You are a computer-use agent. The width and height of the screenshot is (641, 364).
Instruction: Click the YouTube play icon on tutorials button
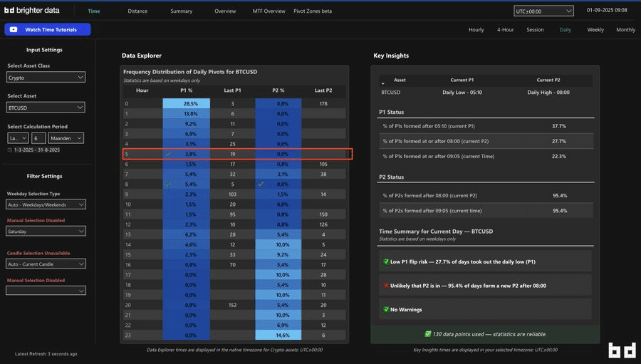coord(14,30)
